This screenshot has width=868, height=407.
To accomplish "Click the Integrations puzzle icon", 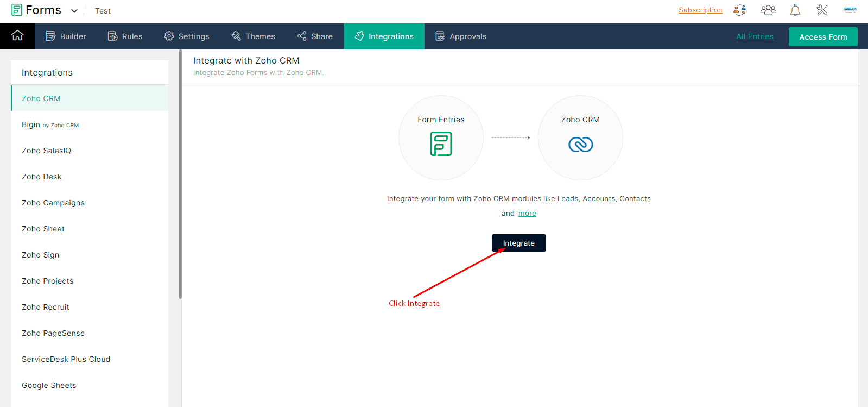I will tap(359, 36).
